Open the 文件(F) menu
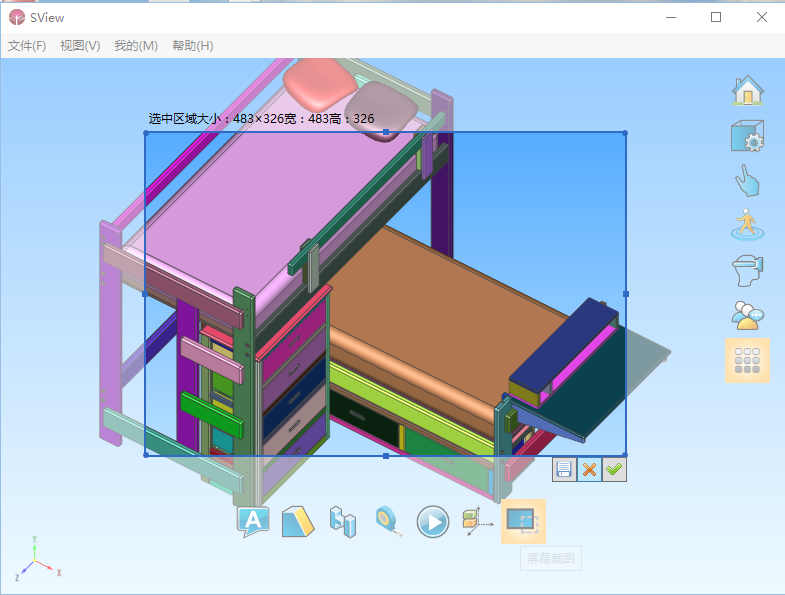Image resolution: width=785 pixels, height=595 pixels. (x=27, y=46)
